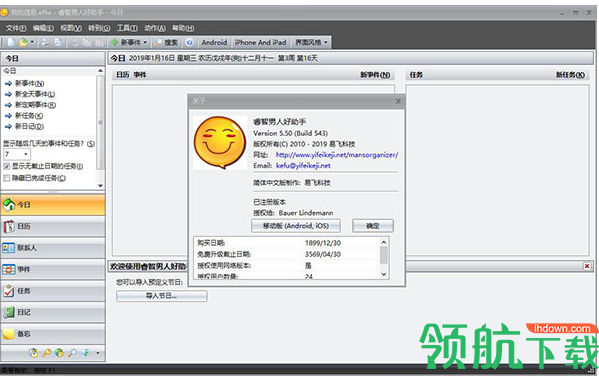The width and height of the screenshot is (599, 376).
Task: Select the 任务 tasks navigation item
Action: (53, 291)
